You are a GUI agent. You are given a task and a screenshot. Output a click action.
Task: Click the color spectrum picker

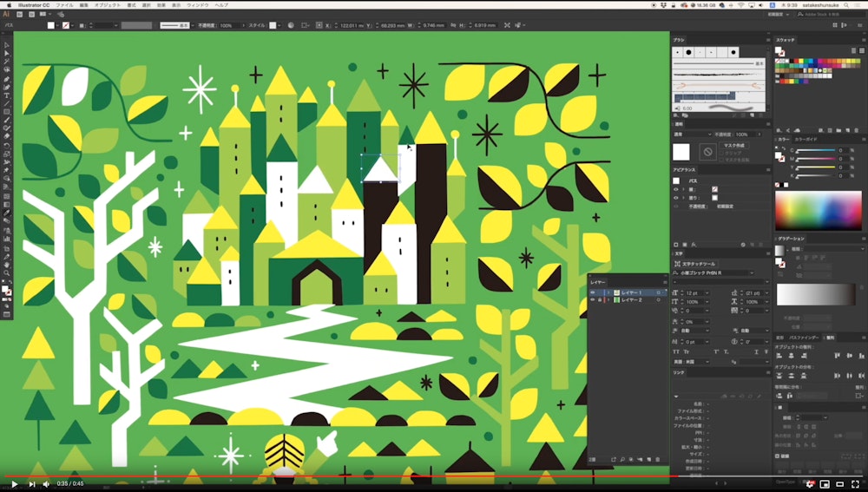pos(818,210)
